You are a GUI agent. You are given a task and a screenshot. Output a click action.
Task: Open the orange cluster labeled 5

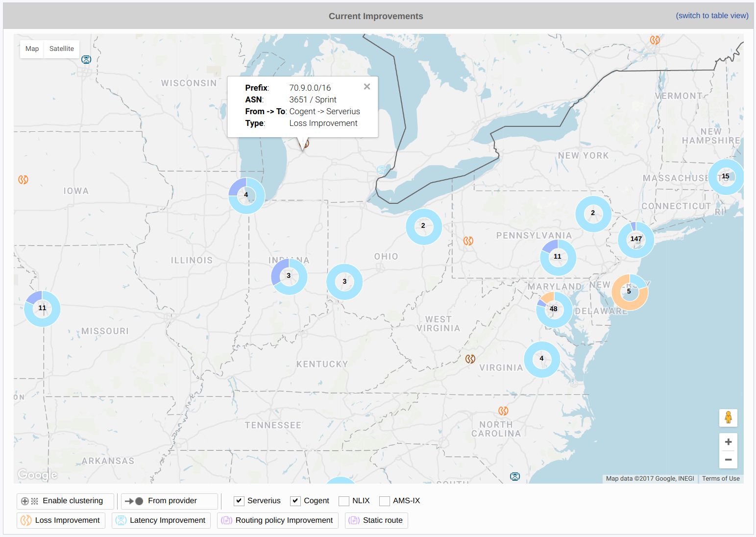click(x=630, y=292)
